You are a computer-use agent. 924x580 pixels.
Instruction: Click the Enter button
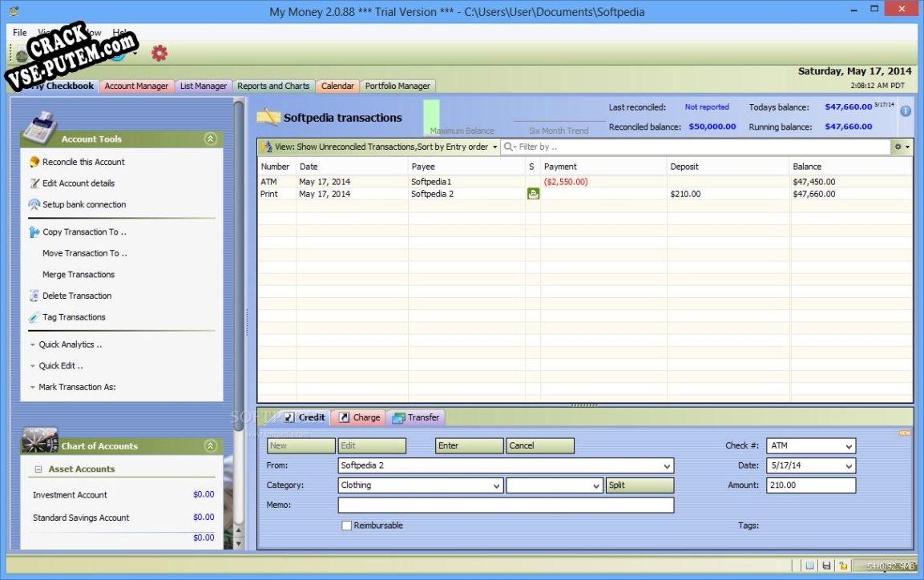pyautogui.click(x=469, y=445)
